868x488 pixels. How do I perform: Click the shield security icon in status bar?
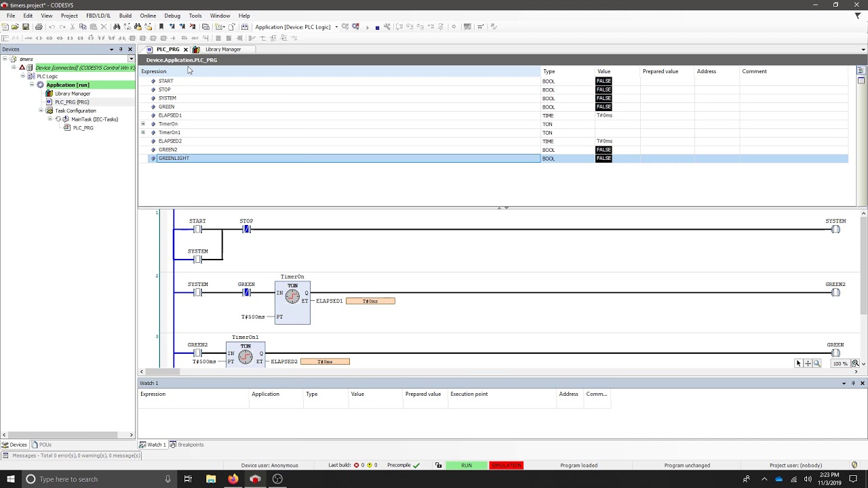854,465
